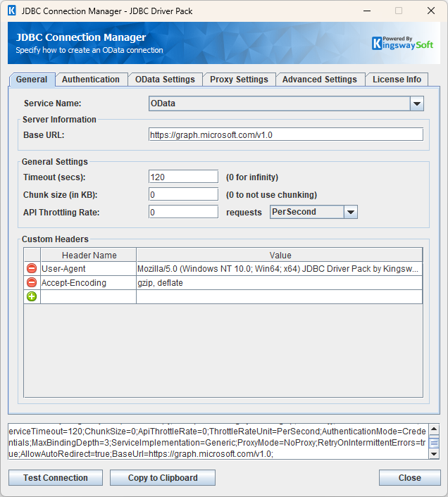Click the Chunk size input field

click(183, 194)
